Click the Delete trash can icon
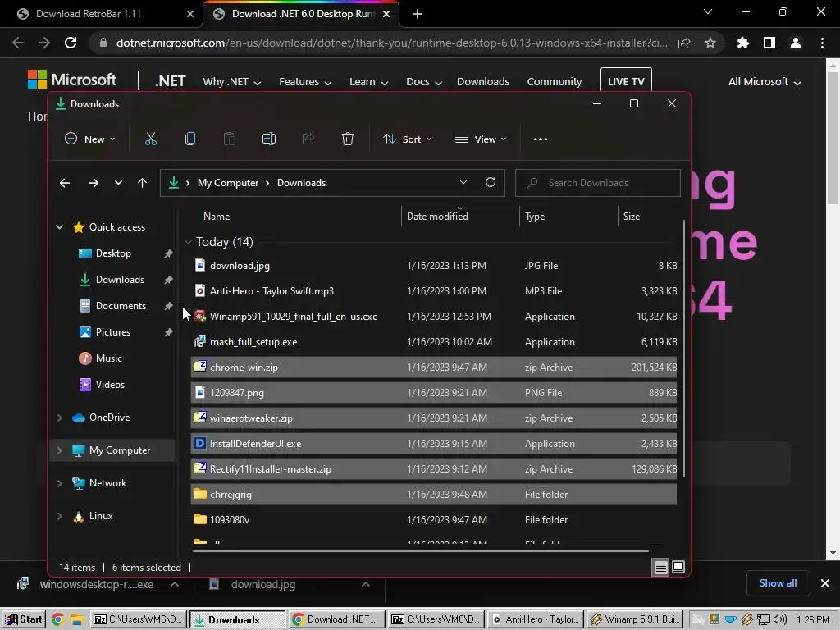 (348, 139)
